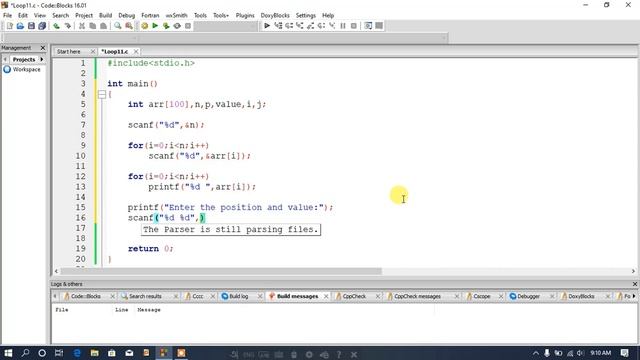
Task: Click the Open file toolbar icon
Action: 20,26
